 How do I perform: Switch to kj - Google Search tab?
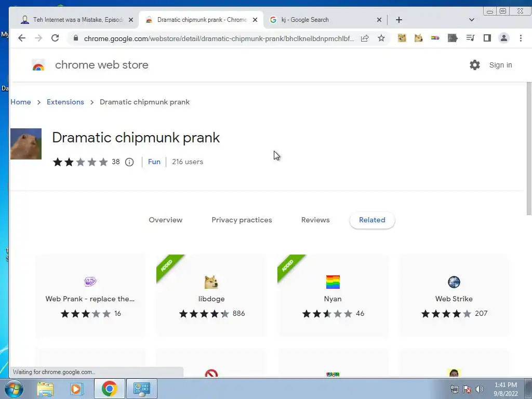326,20
